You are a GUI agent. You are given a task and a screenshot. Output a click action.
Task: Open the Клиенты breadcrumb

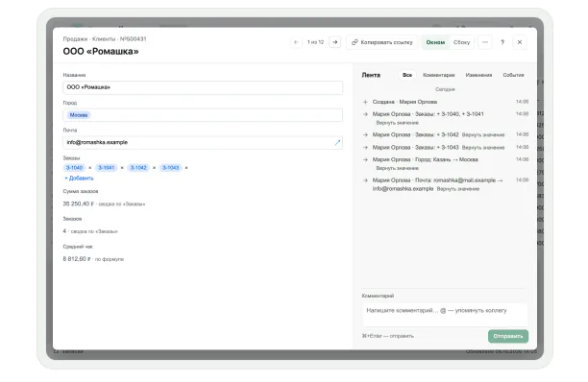click(104, 39)
